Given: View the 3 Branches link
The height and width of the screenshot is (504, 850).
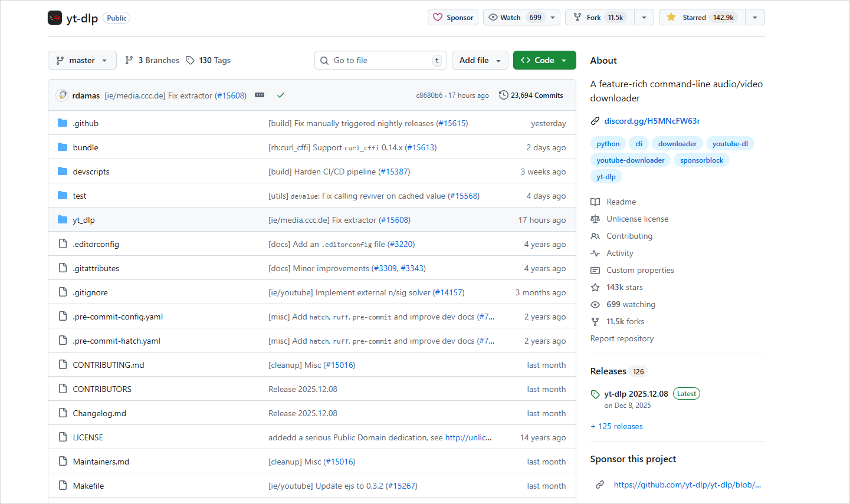Looking at the screenshot, I should [x=152, y=60].
